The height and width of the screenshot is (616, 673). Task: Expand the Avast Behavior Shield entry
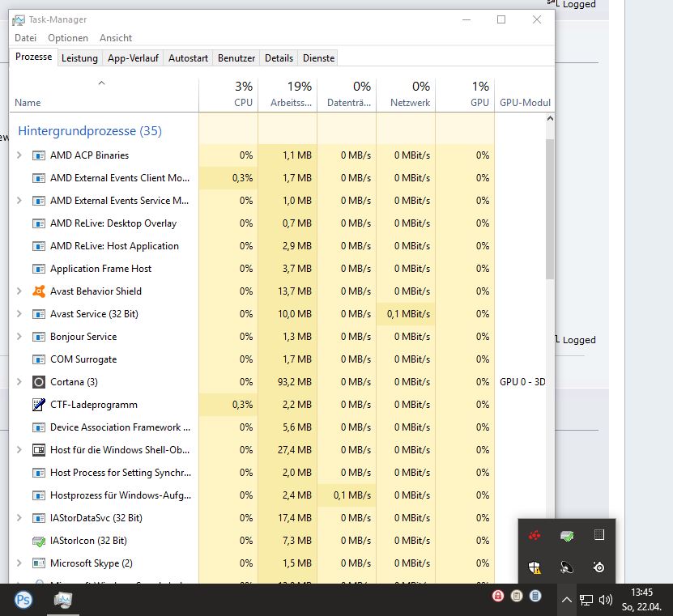[19, 291]
